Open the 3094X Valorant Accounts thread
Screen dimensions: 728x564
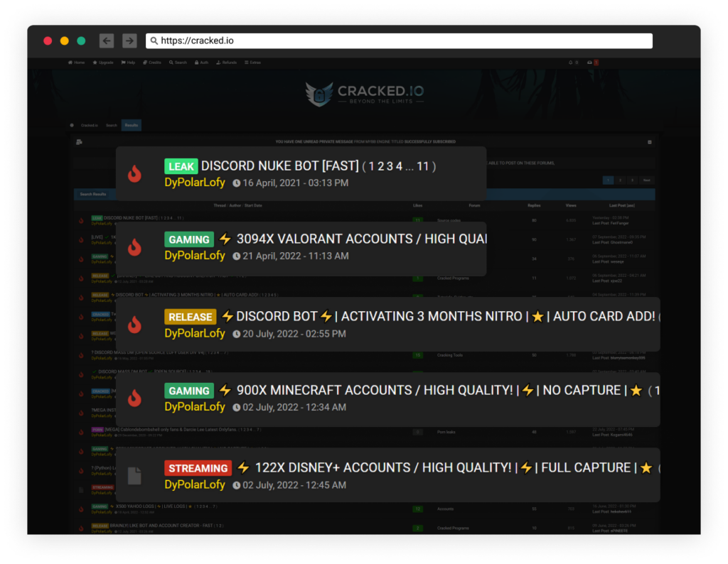[361, 239]
